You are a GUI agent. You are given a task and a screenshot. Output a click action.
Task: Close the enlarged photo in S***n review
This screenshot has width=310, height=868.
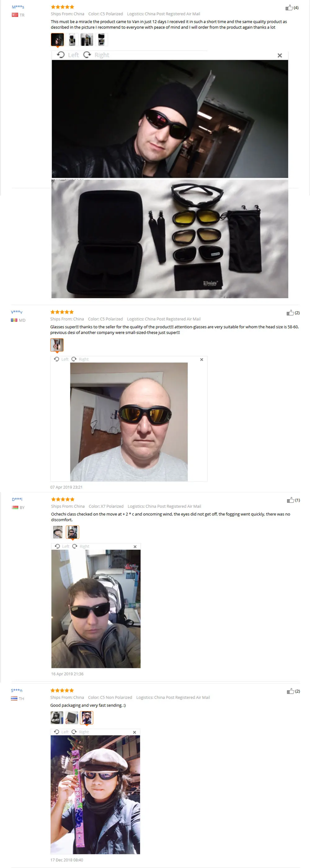pos(135,732)
